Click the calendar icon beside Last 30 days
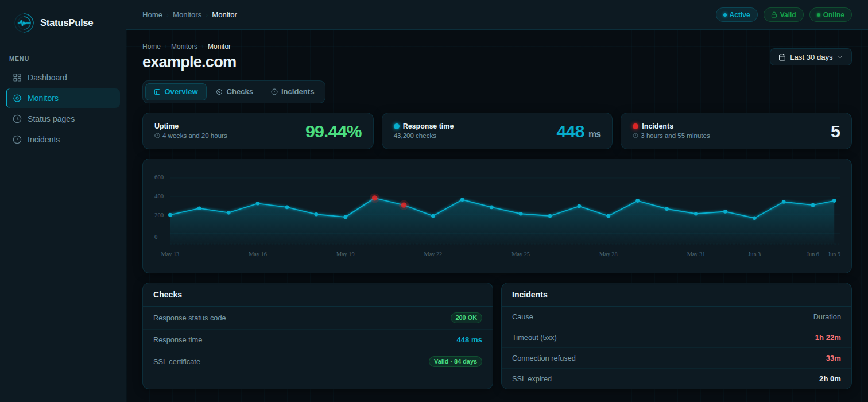The height and width of the screenshot is (402, 868). 782,57
